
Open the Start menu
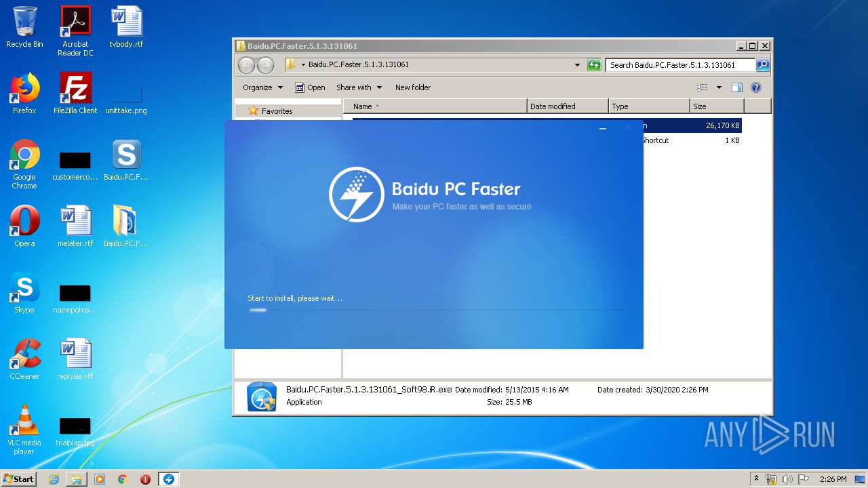[x=18, y=479]
